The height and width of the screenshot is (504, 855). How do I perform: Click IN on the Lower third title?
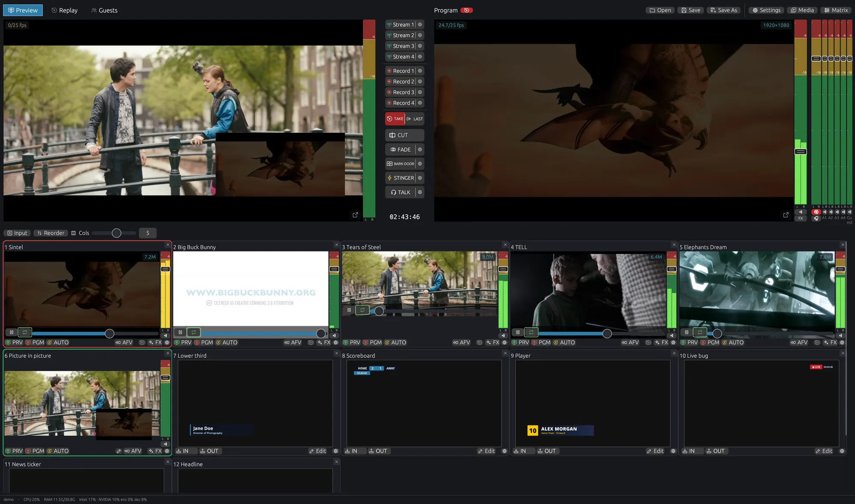tap(186, 451)
